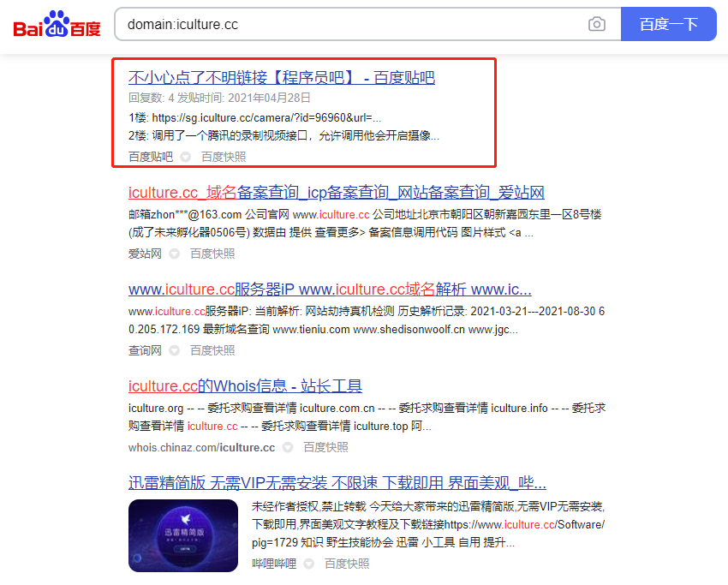Open iculture.cc的Whois信息 - 站长工具 result
Image resolution: width=728 pixels, height=585 pixels.
[x=245, y=385]
